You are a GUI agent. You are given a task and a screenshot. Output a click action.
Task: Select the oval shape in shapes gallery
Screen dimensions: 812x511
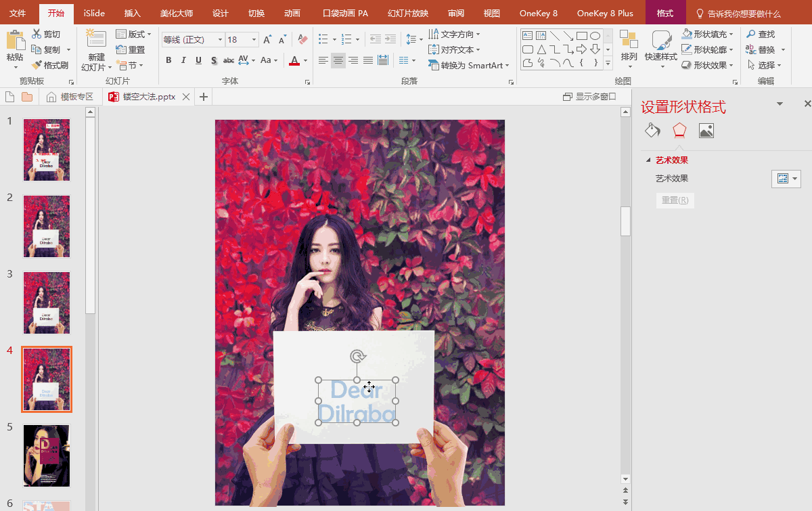595,36
